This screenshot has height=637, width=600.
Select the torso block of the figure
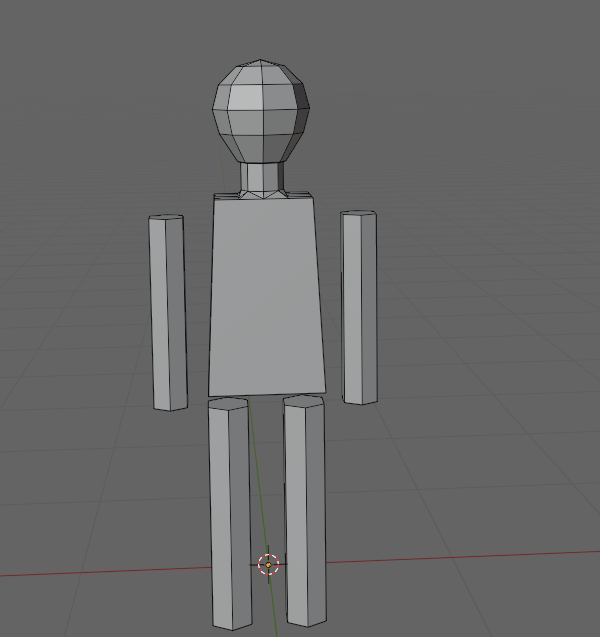pyautogui.click(x=266, y=295)
